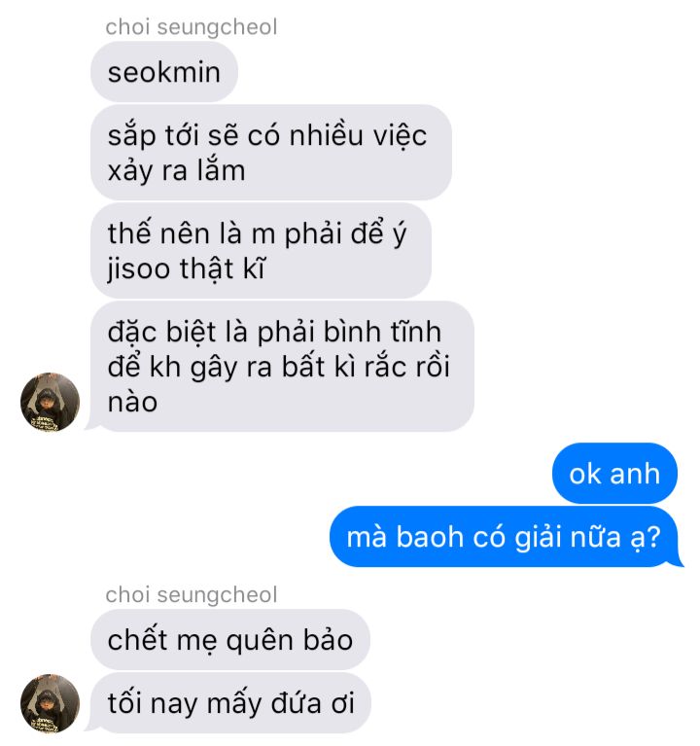Click "xảy ra lắm" in the second bubble
Image resolution: width=700 pixels, height=746 pixels.
176,171
